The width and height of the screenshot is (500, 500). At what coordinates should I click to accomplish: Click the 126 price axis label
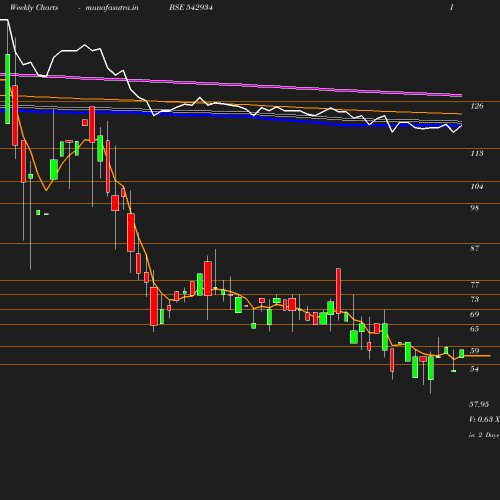coord(477,106)
